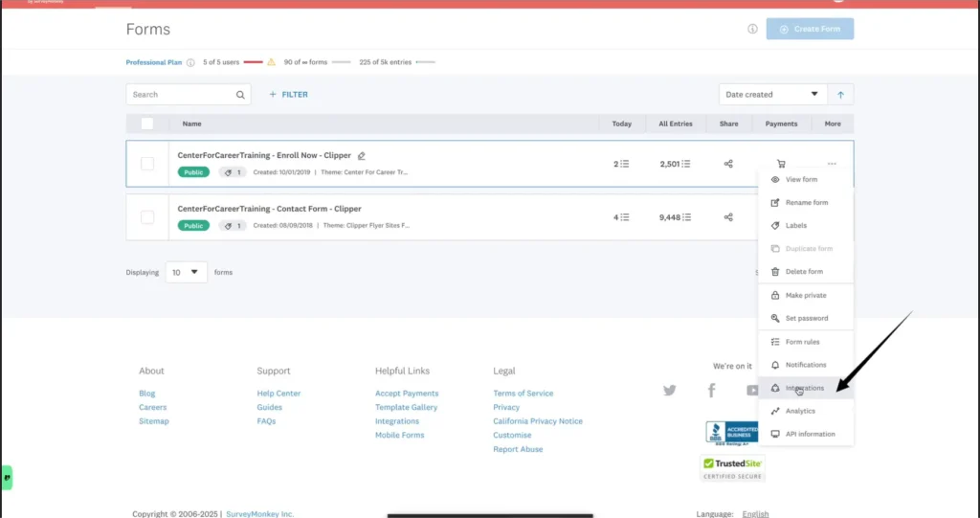Image resolution: width=980 pixels, height=518 pixels.
Task: Click the info icon next to Create Form
Action: click(752, 29)
